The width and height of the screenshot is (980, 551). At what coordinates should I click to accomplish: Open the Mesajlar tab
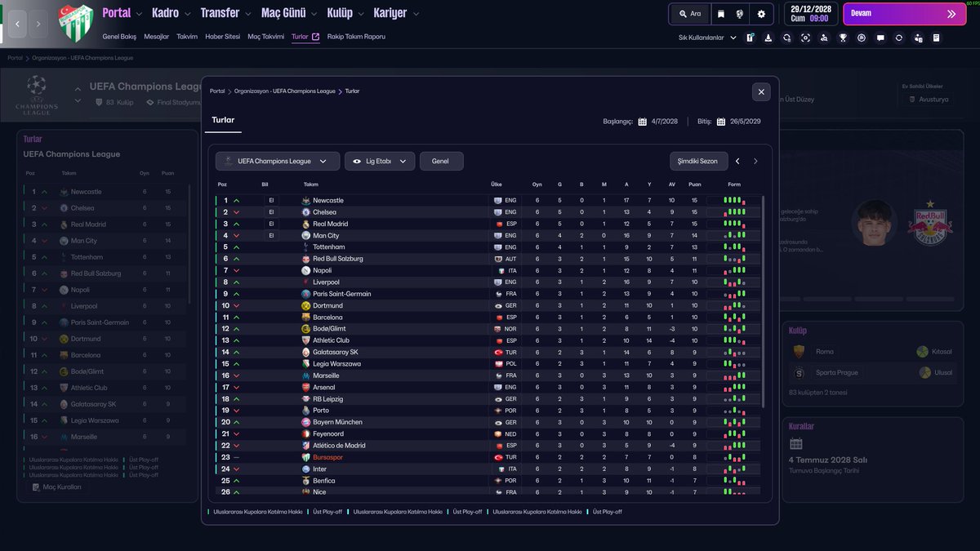click(157, 37)
